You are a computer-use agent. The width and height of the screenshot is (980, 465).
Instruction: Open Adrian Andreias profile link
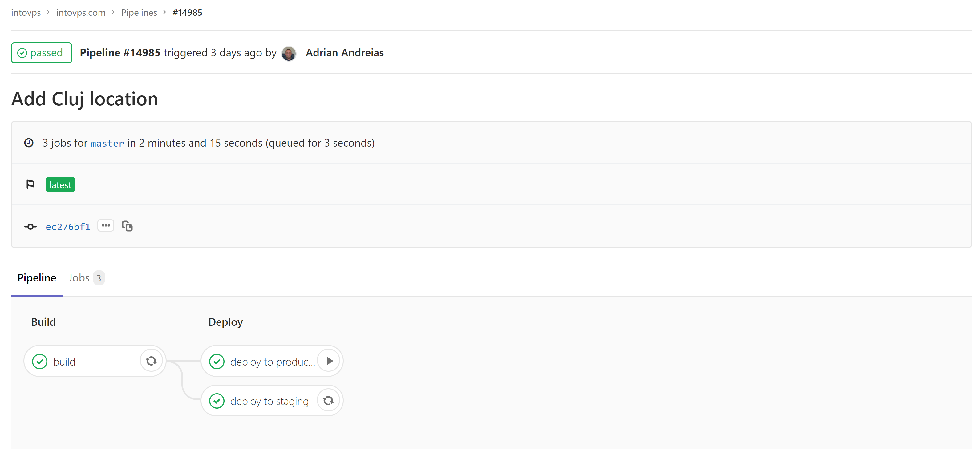(345, 53)
